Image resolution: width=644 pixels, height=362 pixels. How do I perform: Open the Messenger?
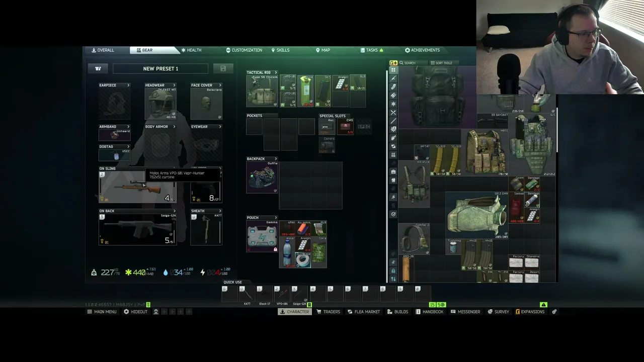pos(465,312)
